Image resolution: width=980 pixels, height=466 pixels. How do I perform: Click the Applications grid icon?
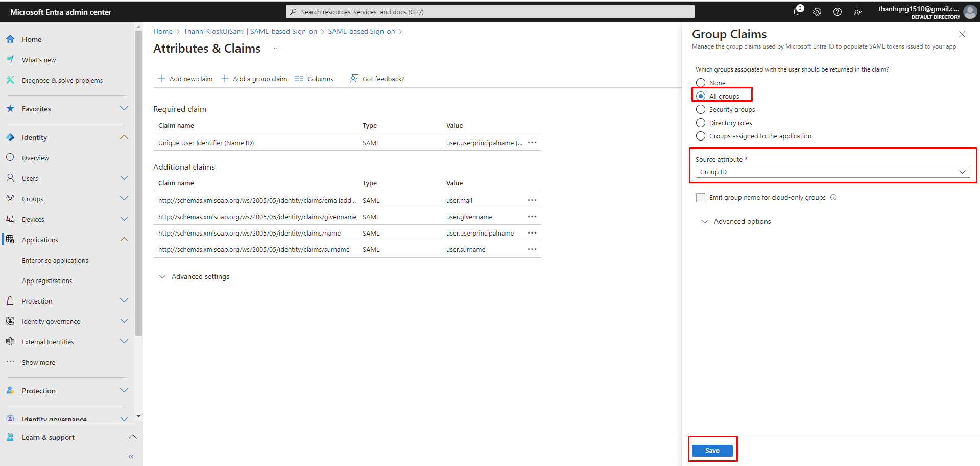(10, 240)
